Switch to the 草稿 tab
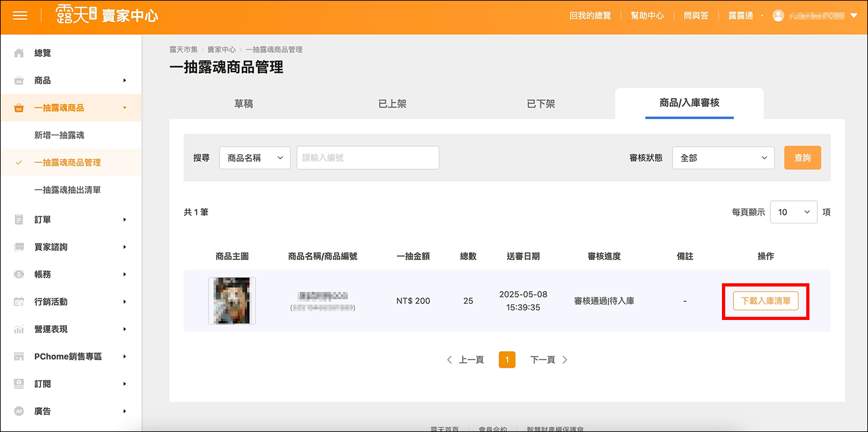This screenshot has width=868, height=432. 243,104
